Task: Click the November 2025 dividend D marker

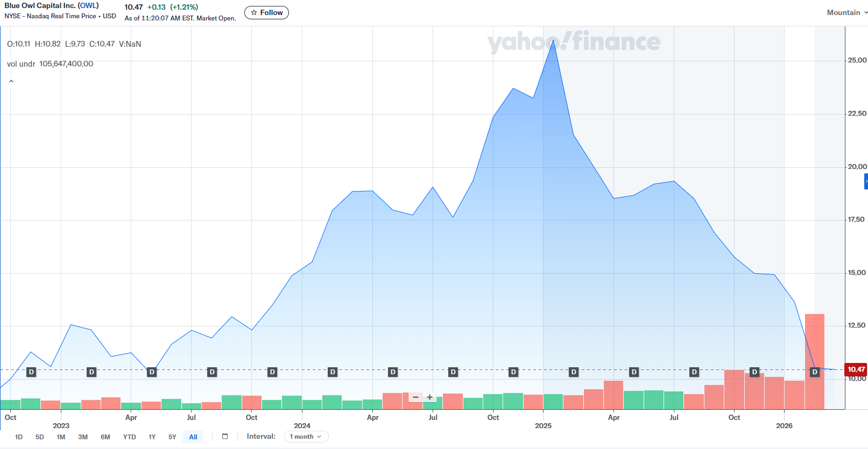Action: point(754,372)
